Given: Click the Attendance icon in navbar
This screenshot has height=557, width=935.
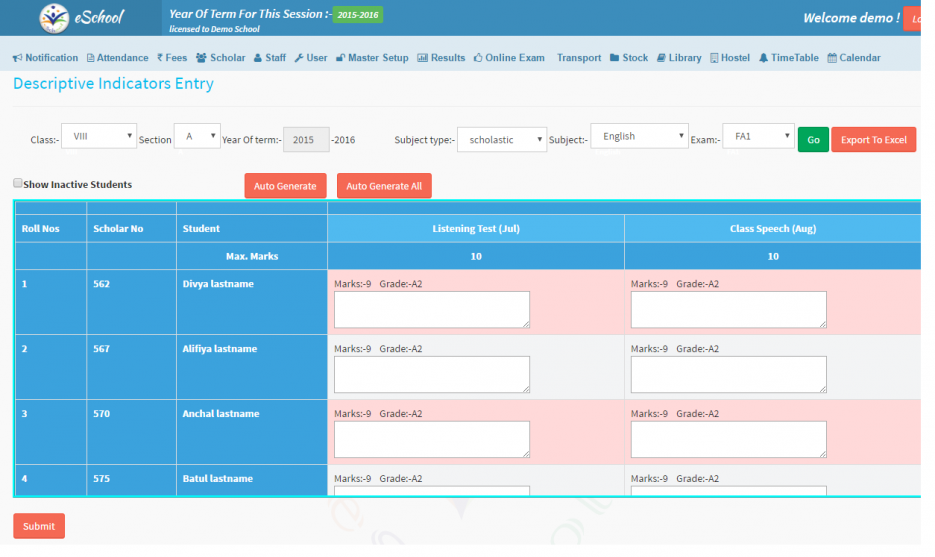Looking at the screenshot, I should [91, 58].
